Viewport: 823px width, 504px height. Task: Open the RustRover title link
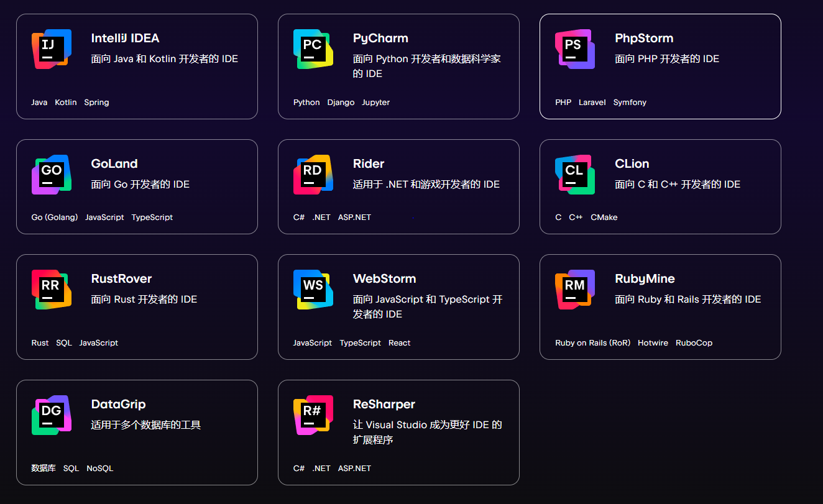tap(121, 278)
